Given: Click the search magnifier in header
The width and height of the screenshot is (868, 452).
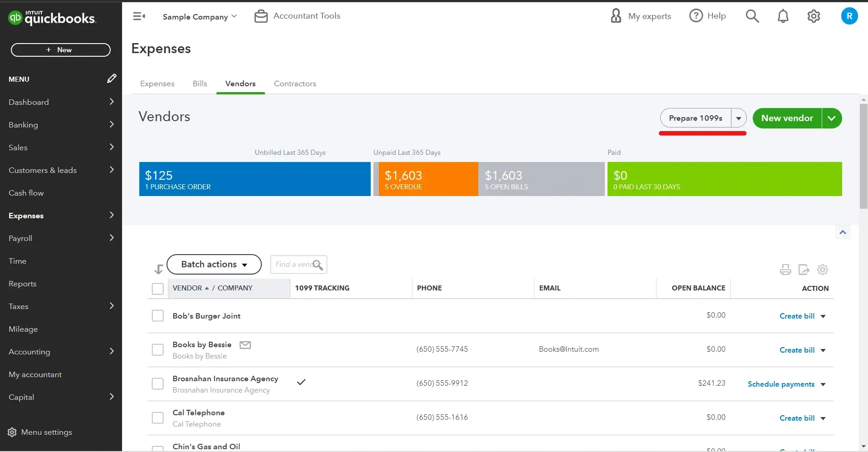Looking at the screenshot, I should (x=752, y=16).
